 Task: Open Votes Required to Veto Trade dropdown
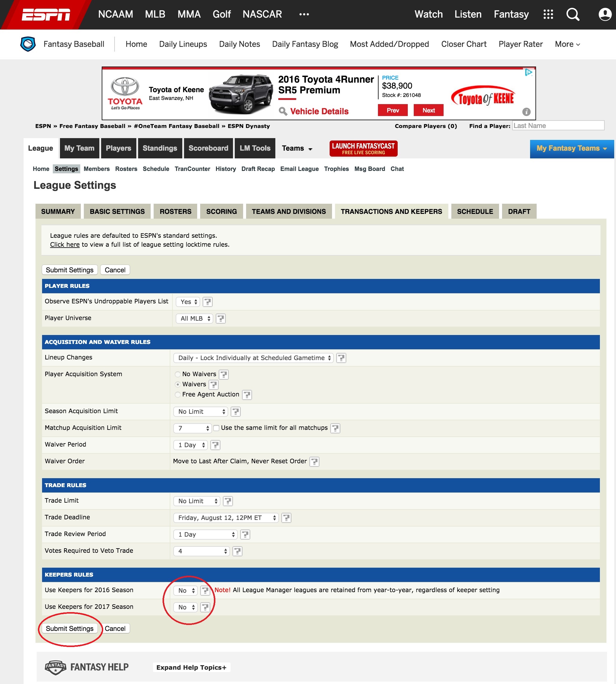pyautogui.click(x=202, y=551)
